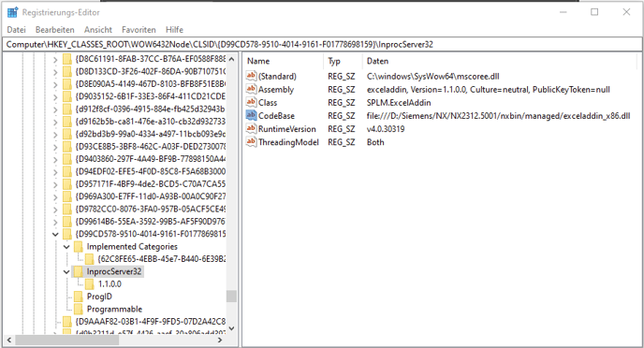The height and width of the screenshot is (348, 644).
Task: Select the Programmable tree key
Action: [114, 309]
